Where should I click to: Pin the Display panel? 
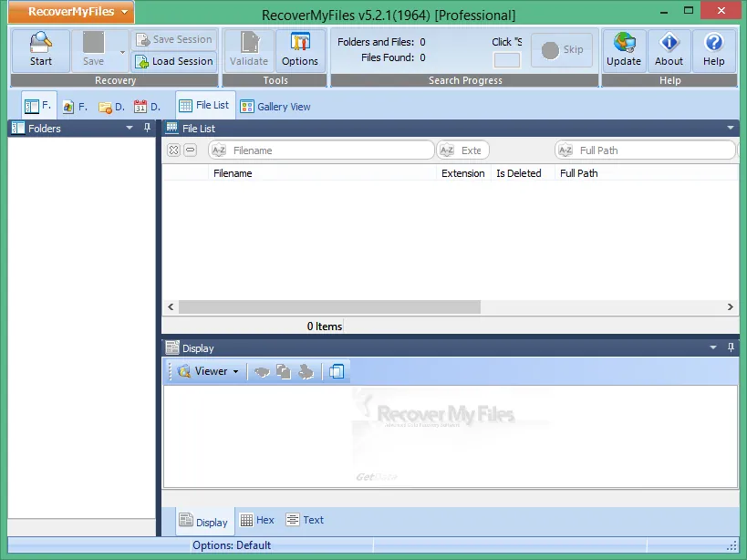731,347
